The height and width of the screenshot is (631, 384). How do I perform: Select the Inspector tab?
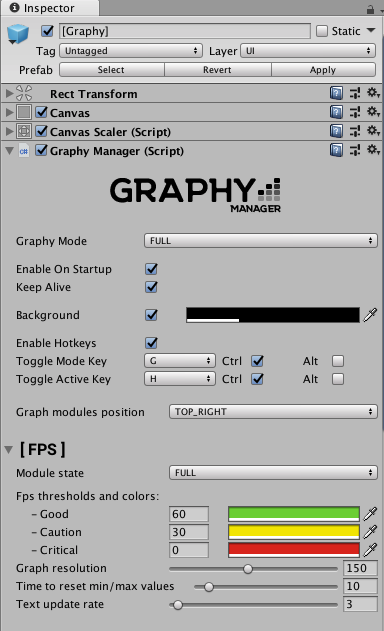click(49, 8)
